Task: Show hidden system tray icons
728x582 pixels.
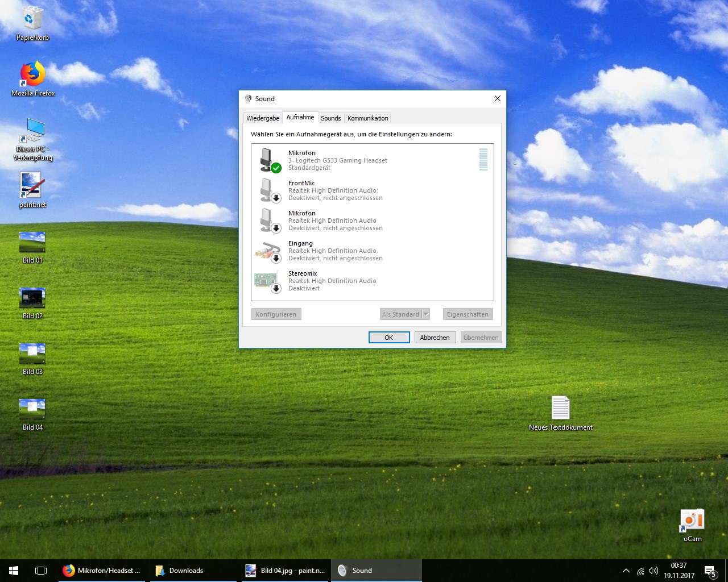Action: tap(626, 571)
